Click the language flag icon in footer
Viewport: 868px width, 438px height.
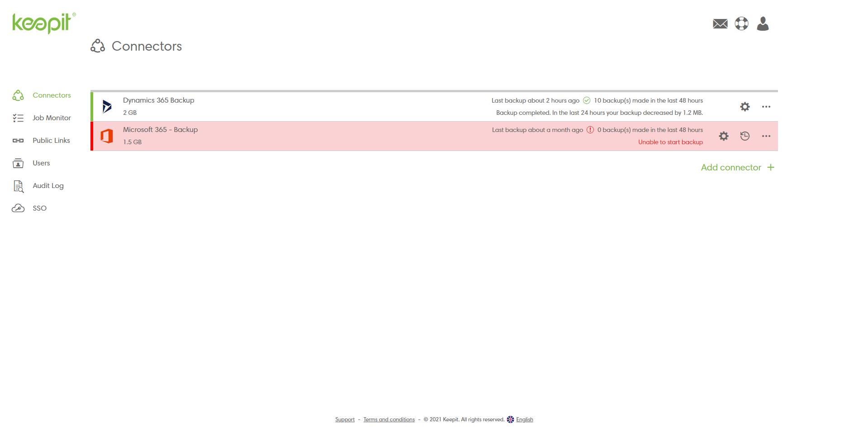[x=510, y=419]
